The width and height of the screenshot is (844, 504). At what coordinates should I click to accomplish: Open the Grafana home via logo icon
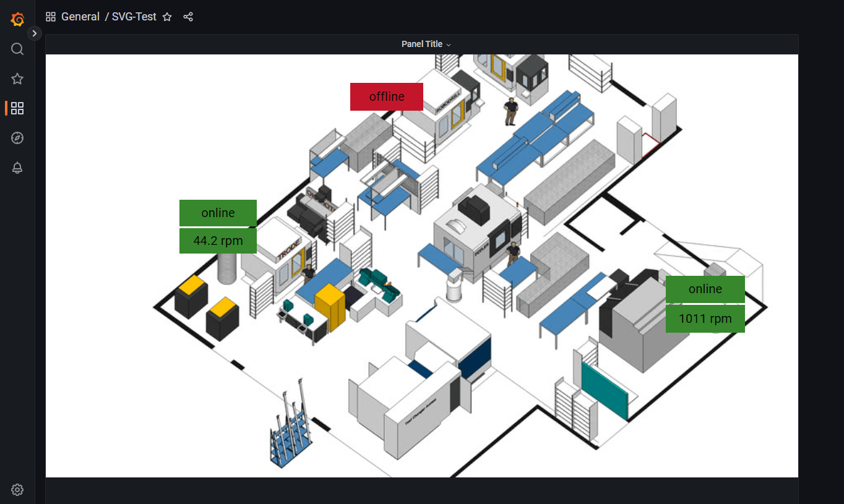click(17, 19)
